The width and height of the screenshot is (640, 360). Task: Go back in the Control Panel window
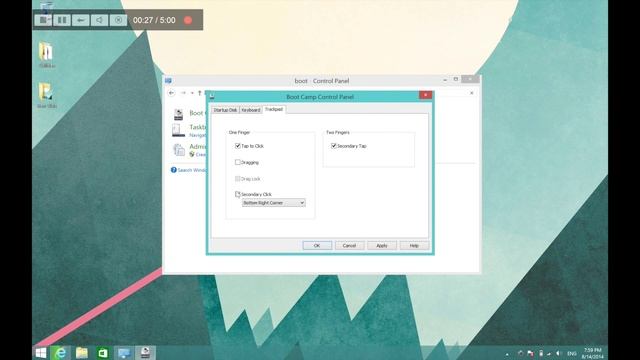(x=171, y=93)
